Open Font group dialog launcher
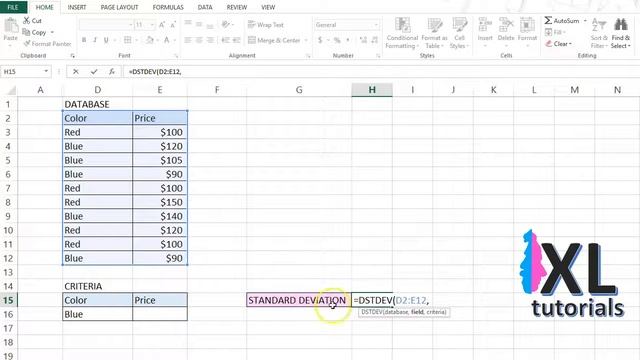The image size is (640, 360). tap(176, 56)
